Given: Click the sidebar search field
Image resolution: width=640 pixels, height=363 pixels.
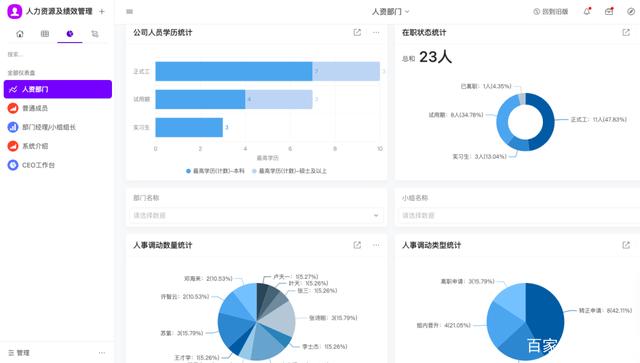Looking at the screenshot, I should point(58,54).
